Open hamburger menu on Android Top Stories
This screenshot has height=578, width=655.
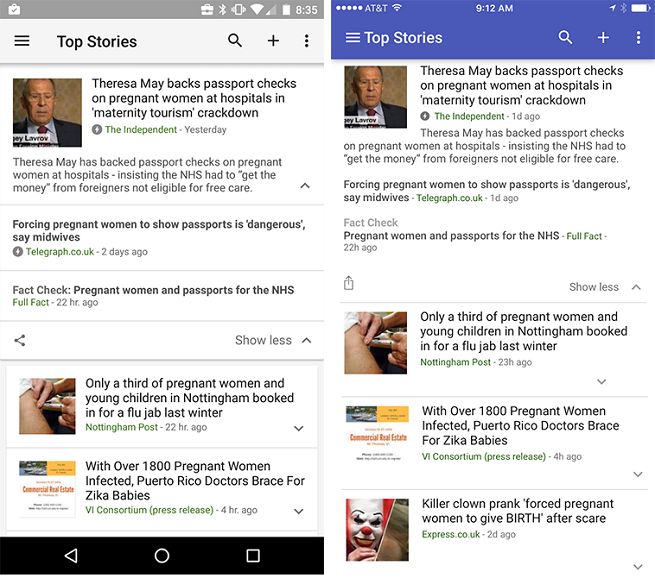click(22, 41)
